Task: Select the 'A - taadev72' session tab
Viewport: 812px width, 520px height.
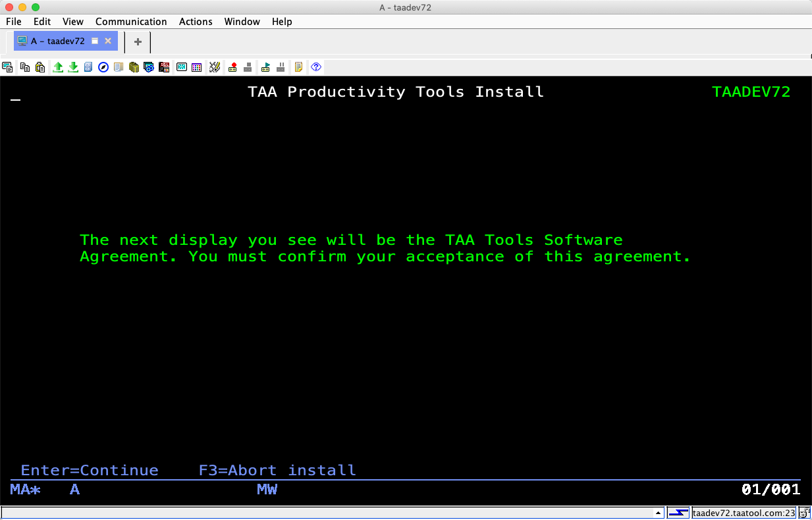Action: point(58,41)
